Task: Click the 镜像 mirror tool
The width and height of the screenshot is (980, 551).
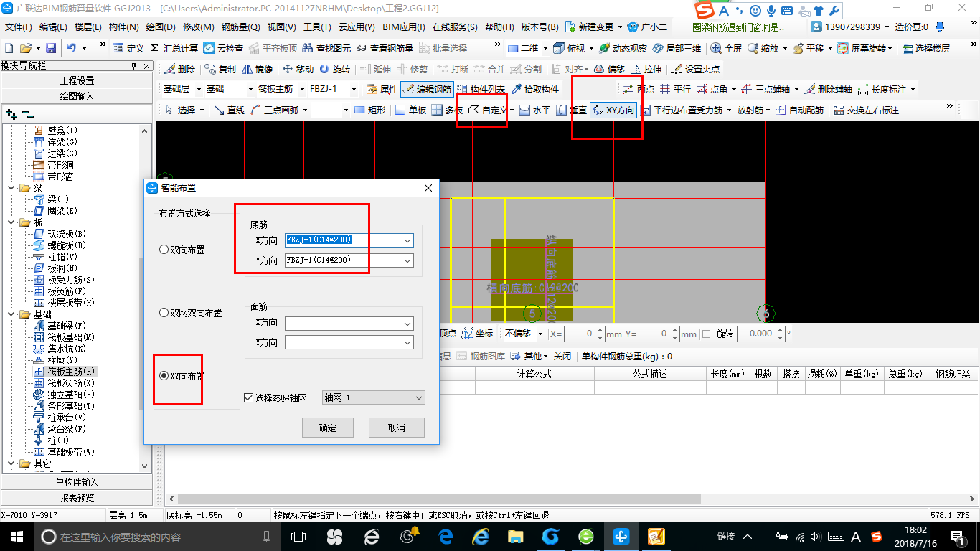Action: (258, 69)
